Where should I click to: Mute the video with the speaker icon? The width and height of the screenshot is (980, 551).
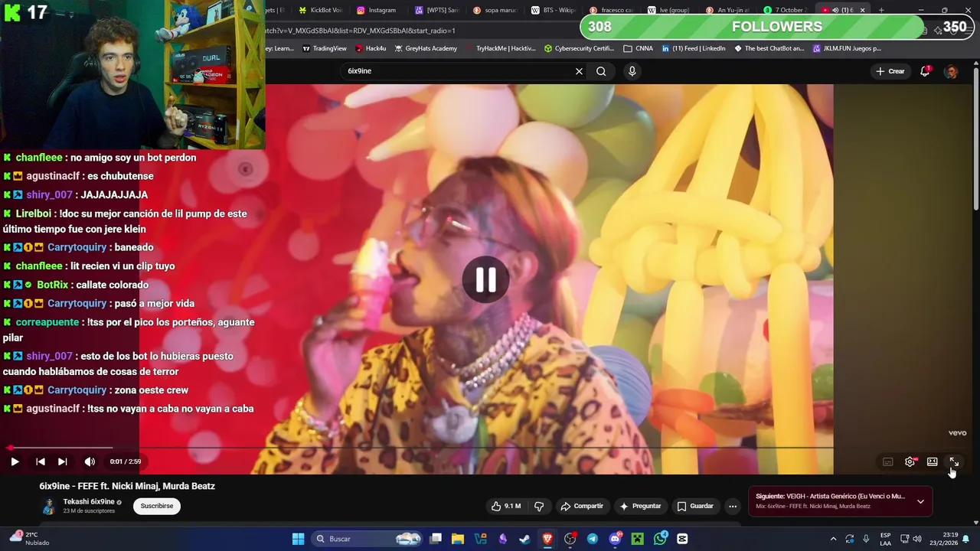90,461
